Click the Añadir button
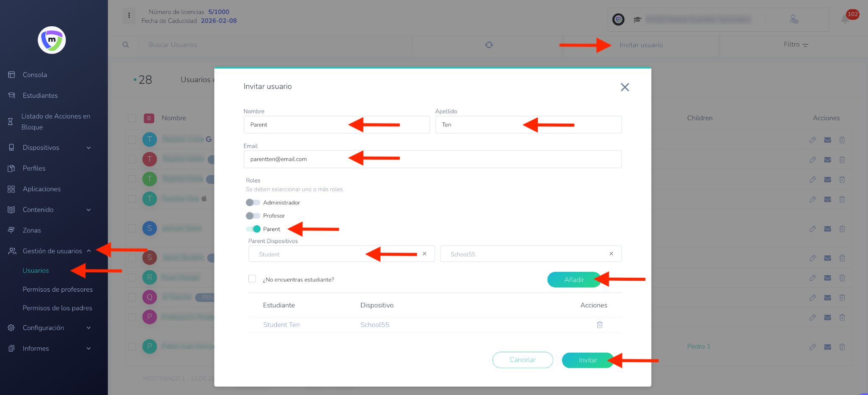Image resolution: width=868 pixels, height=395 pixels. click(x=574, y=280)
